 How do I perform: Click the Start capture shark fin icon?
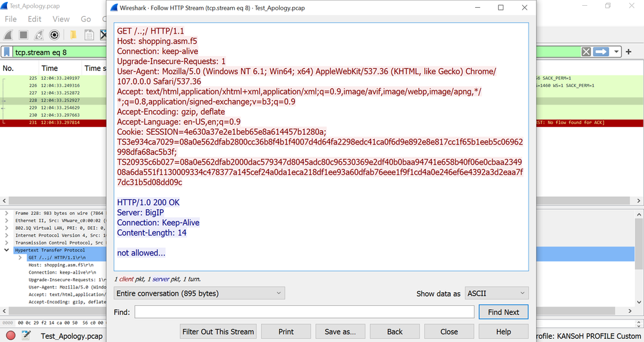click(8, 35)
